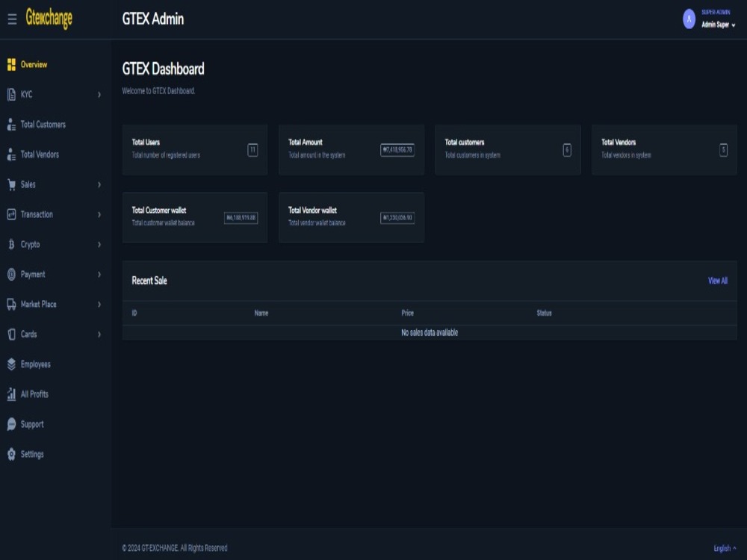This screenshot has width=747, height=560.
Task: Open the Admin Super account dropdown
Action: (x=718, y=25)
